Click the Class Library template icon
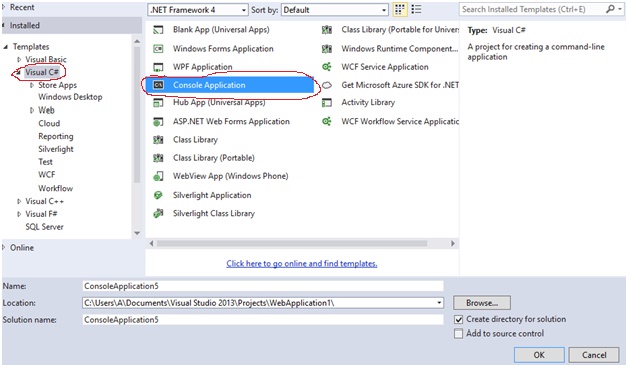 pyautogui.click(x=159, y=140)
